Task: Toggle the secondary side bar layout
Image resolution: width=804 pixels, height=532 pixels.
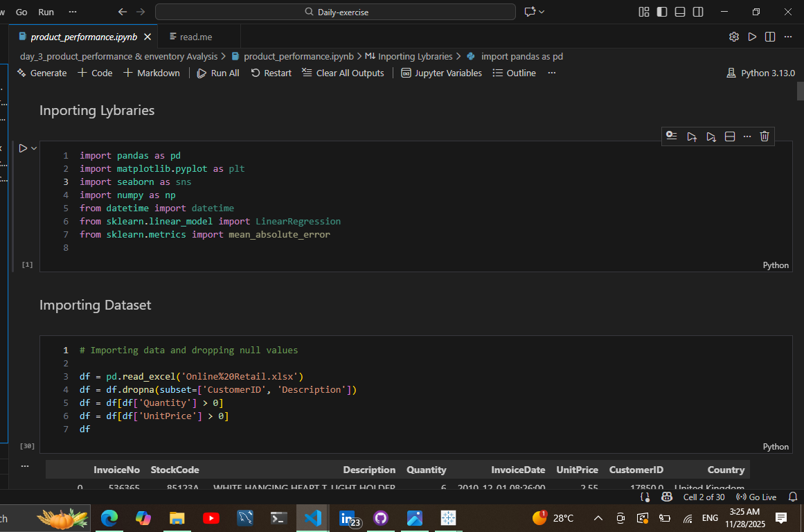Action: pos(698,12)
